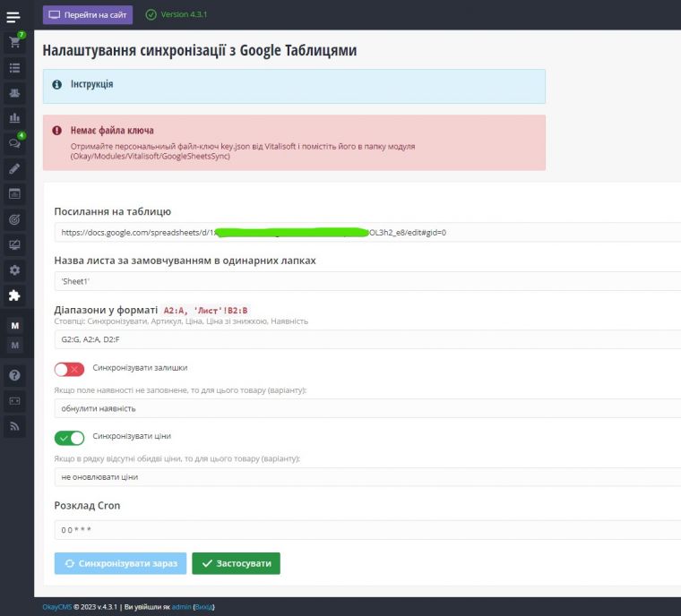Click the green Застосувати button
Screen dimensions: 681x616
coord(236,563)
